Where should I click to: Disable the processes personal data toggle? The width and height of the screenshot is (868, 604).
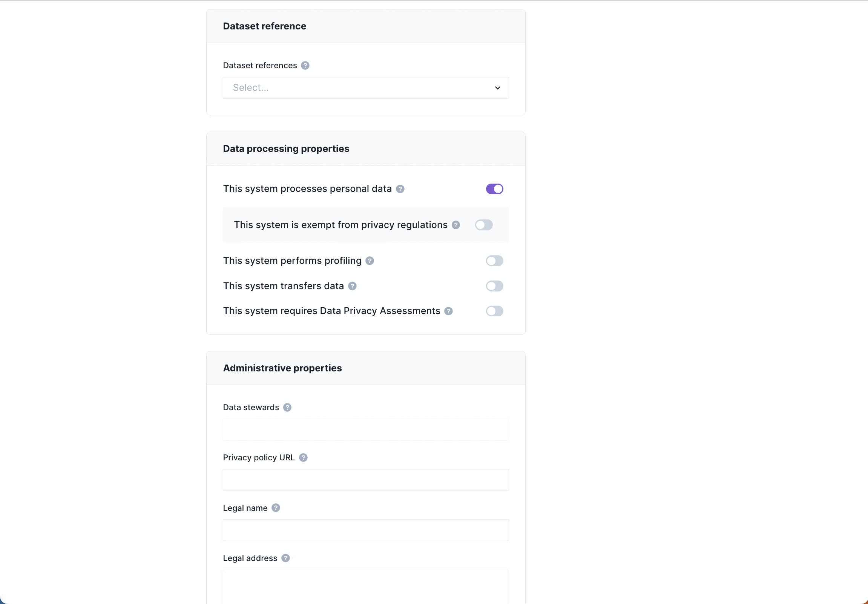tap(494, 189)
